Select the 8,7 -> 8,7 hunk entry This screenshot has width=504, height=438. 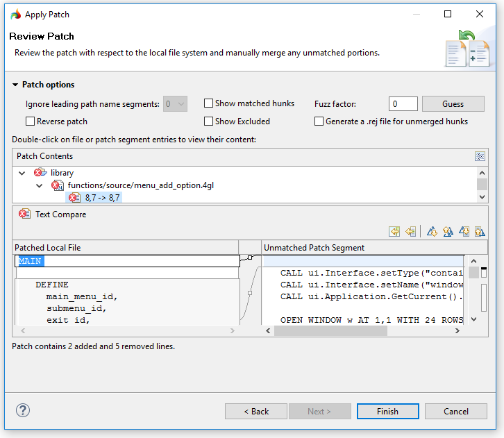pyautogui.click(x=102, y=198)
